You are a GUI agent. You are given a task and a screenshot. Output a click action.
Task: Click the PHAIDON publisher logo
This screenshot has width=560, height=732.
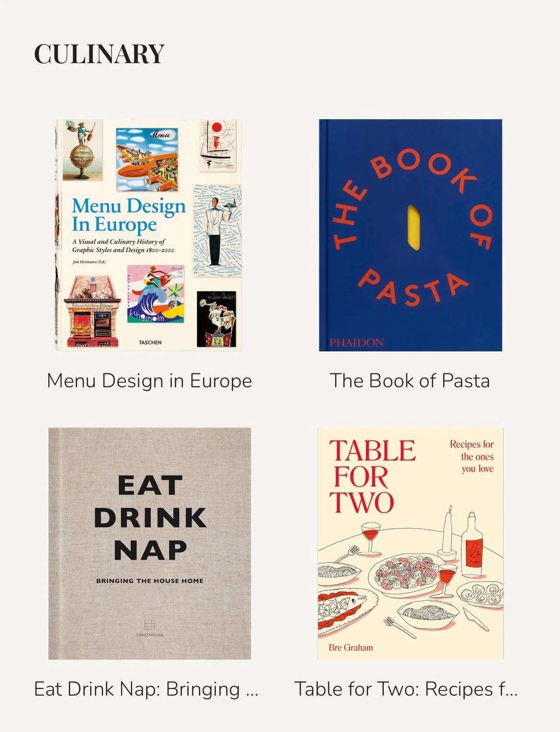356,342
